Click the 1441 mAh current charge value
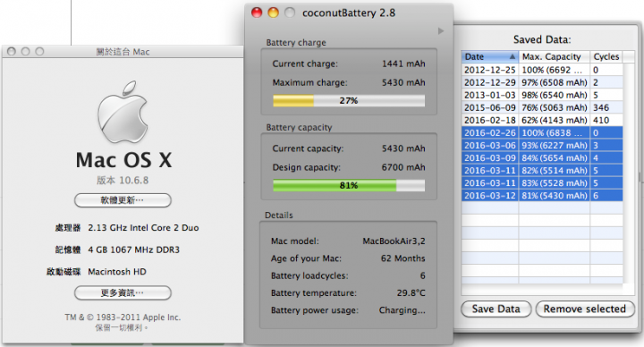The height and width of the screenshot is (347, 644). pyautogui.click(x=403, y=63)
